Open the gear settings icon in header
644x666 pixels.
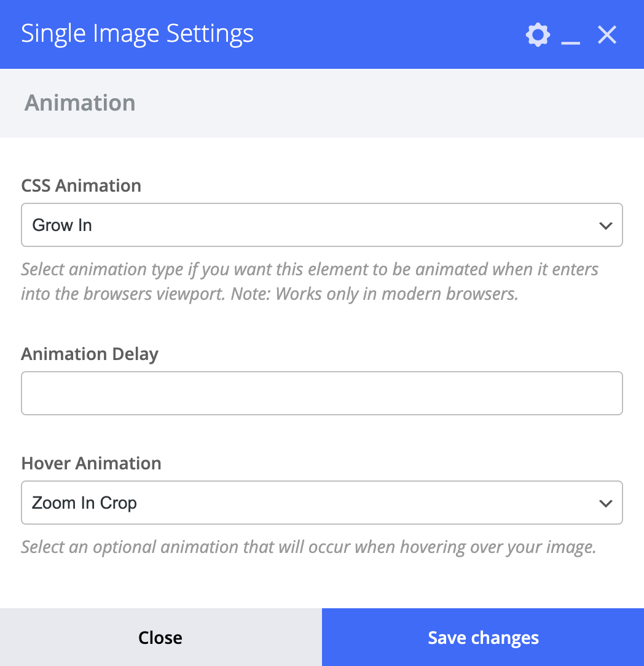(538, 35)
